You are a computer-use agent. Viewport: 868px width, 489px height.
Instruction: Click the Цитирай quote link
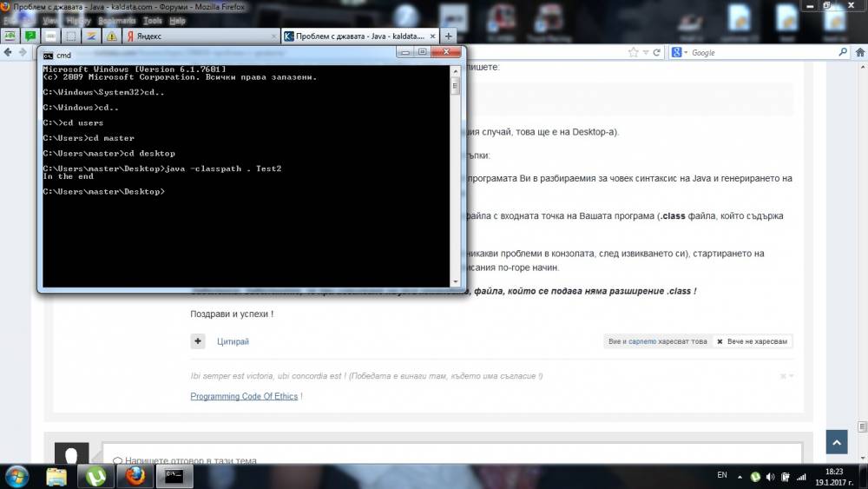[x=233, y=341]
